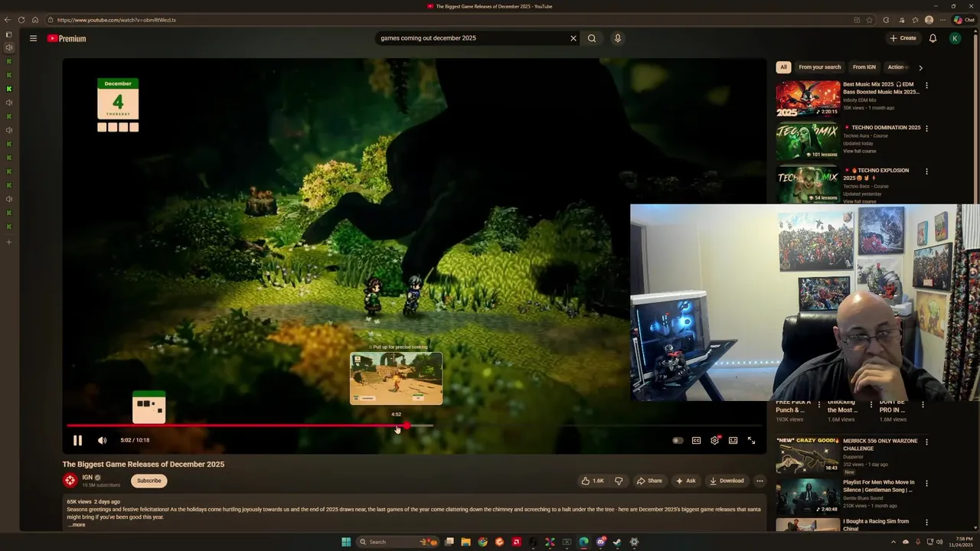Open the account avatar labeled K
This screenshot has height=551, width=980.
click(x=955, y=38)
